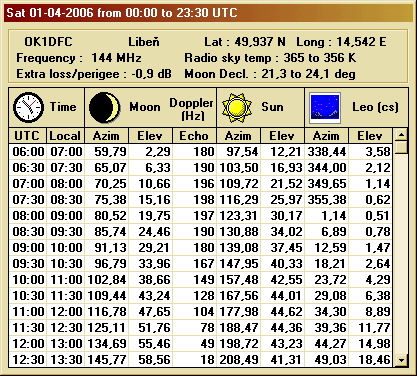Screen dimensions: 417x376
Task: Click the Frequency 144 MHz value
Action: point(116,58)
